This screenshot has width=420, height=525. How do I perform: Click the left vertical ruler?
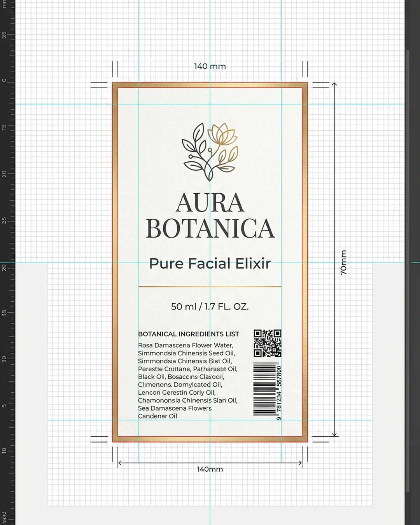click(x=7, y=262)
